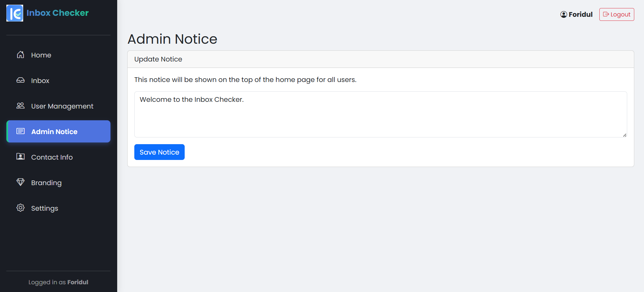644x292 pixels.
Task: Click the Admin Notice document icon
Action: [x=21, y=131]
